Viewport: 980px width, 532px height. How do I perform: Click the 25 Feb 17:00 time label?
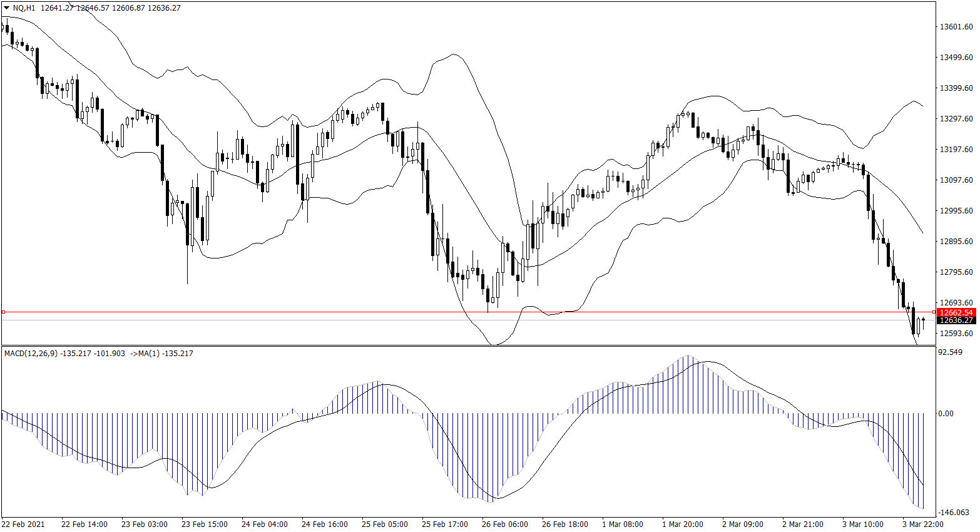pyautogui.click(x=444, y=524)
